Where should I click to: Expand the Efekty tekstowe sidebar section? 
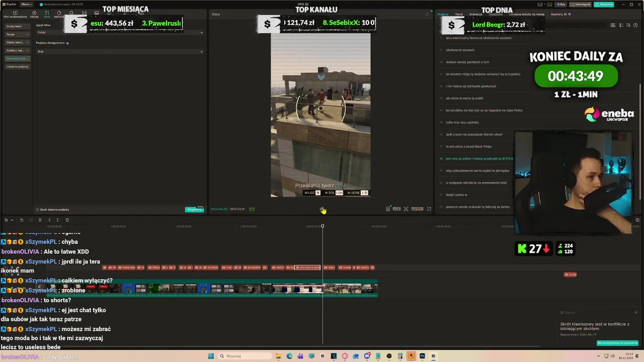pos(17,42)
